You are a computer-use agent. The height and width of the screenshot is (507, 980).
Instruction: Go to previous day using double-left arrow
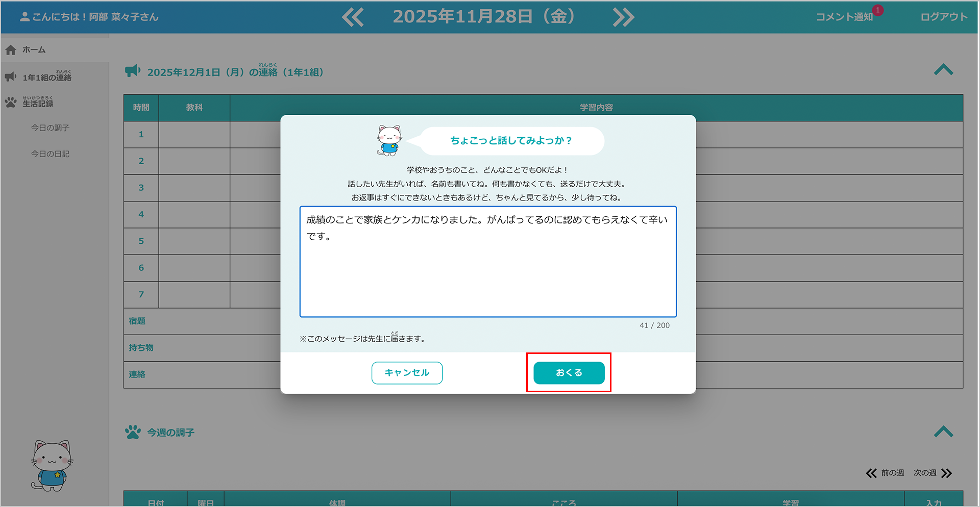tap(353, 17)
